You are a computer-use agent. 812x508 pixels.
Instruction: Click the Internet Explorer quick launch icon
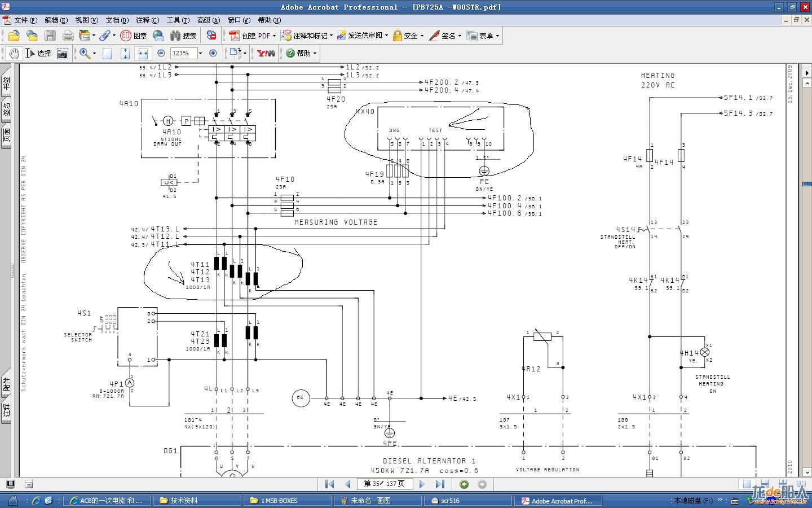(35, 501)
